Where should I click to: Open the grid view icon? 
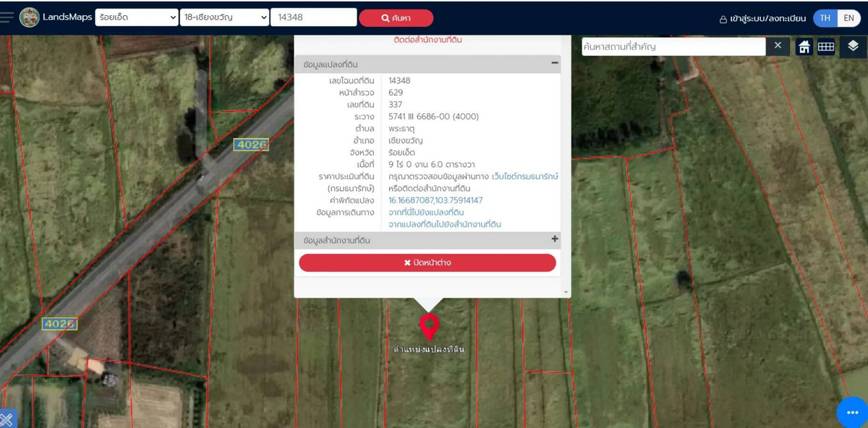point(826,47)
